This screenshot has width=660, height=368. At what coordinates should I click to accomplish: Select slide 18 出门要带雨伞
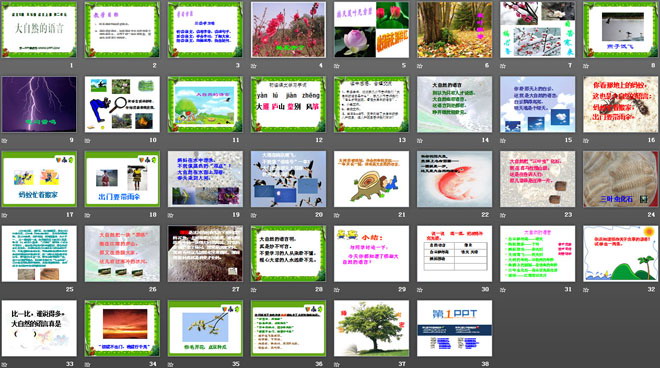tap(122, 179)
